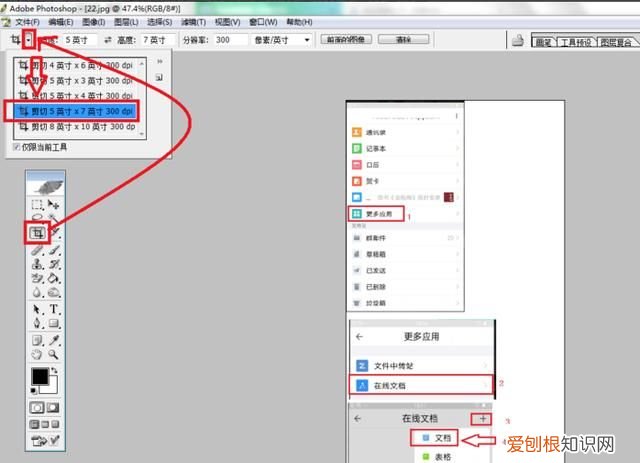Open the 窗口(W) menu
This screenshot has width=640, height=463.
pos(263,22)
